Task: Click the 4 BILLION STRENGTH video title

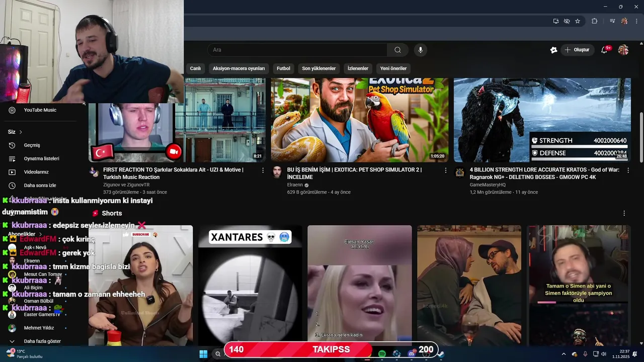Action: pos(544,173)
